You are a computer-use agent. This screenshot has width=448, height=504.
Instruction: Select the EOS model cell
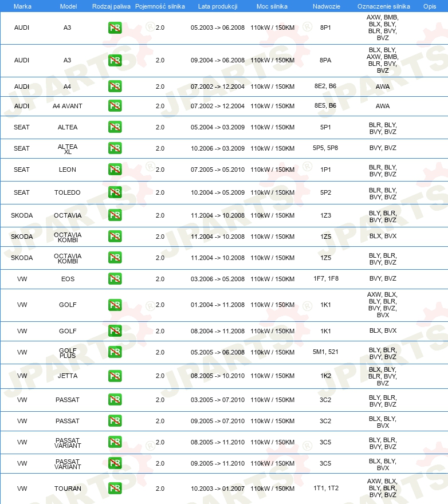[68, 279]
